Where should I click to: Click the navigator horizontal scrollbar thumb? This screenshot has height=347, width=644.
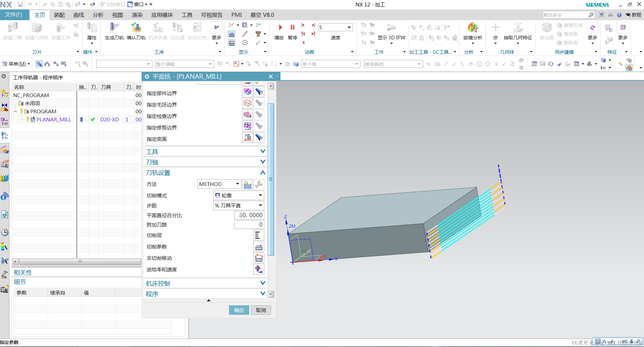pos(80,262)
